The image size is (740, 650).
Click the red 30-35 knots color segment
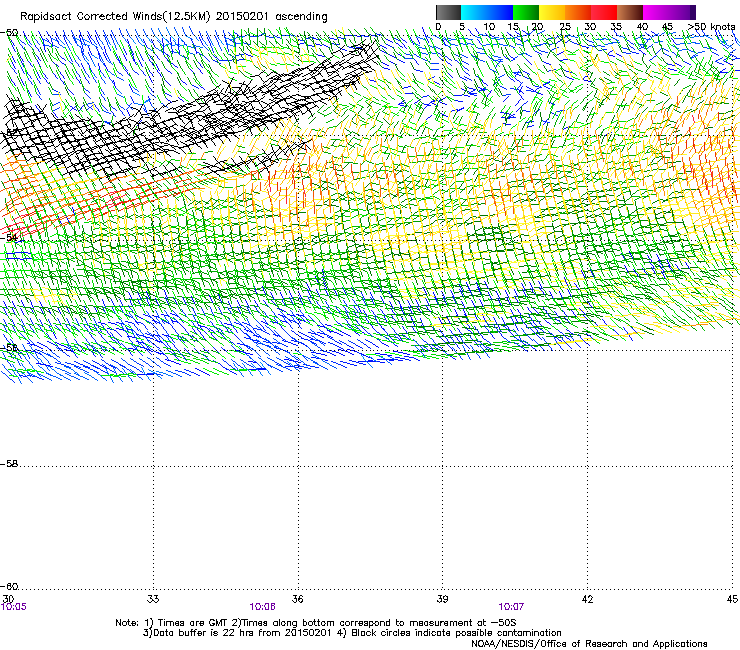click(604, 12)
